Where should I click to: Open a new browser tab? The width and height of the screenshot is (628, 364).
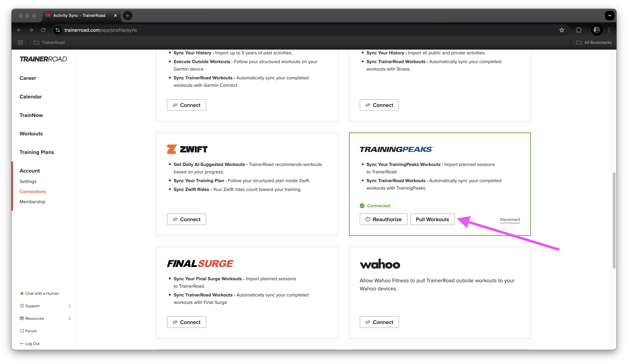point(128,15)
